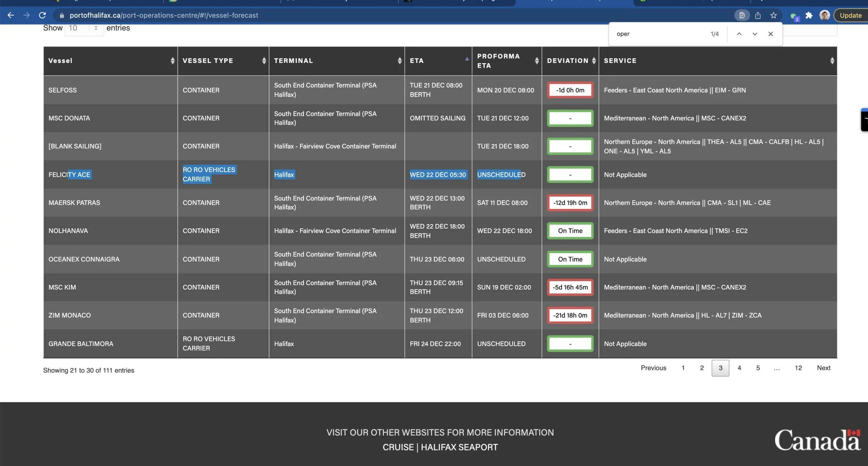
Task: Sort table by Terminal column
Action: point(337,61)
